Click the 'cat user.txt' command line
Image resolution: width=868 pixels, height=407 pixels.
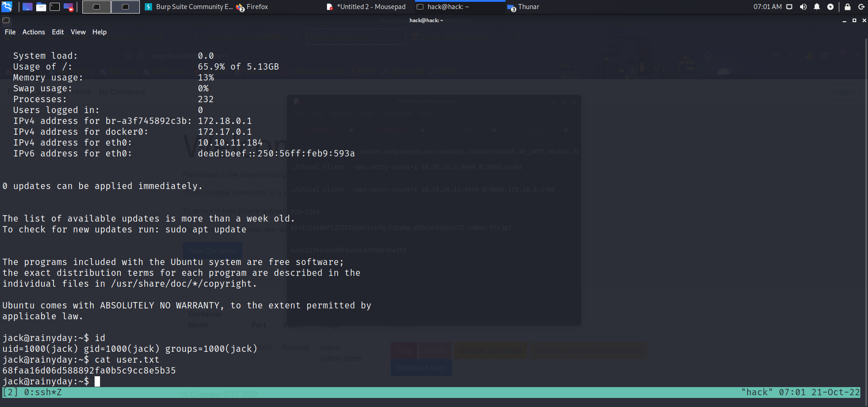coord(81,360)
